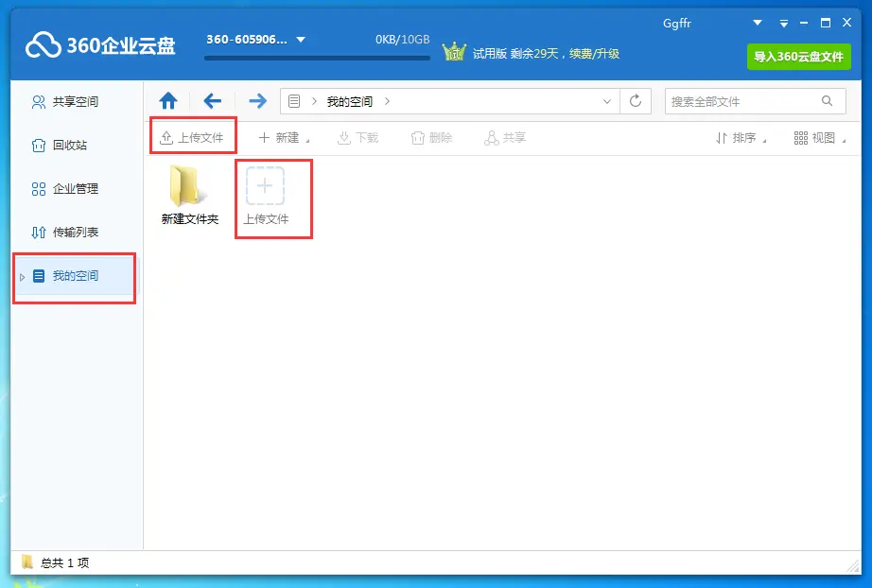Open the 360-605906... account dropdown
This screenshot has width=872, height=588.
[x=255, y=40]
